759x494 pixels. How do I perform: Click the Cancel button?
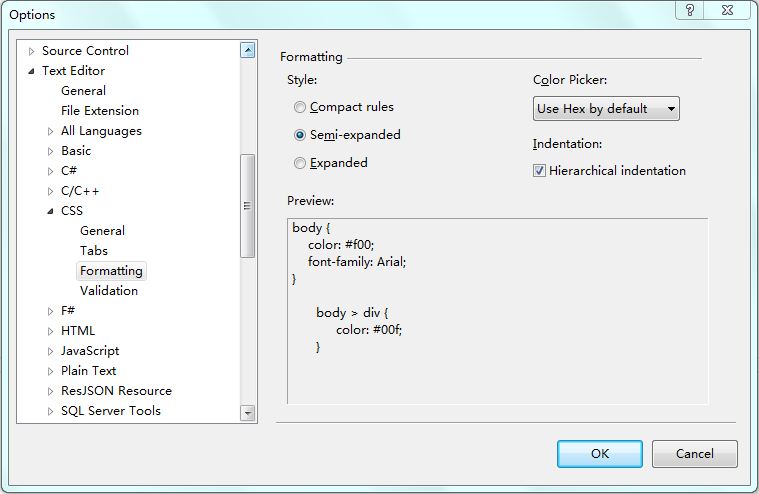(x=694, y=454)
